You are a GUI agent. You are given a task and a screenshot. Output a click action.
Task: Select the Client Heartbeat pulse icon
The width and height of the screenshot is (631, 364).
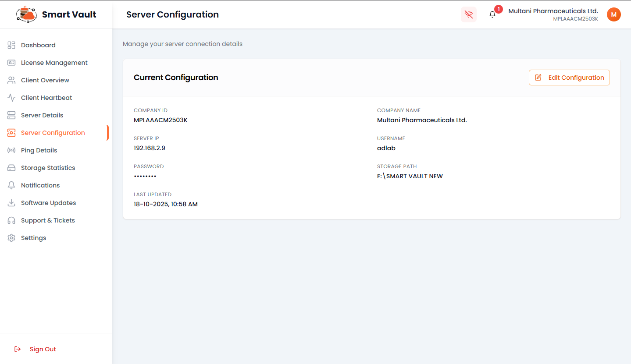click(x=11, y=97)
